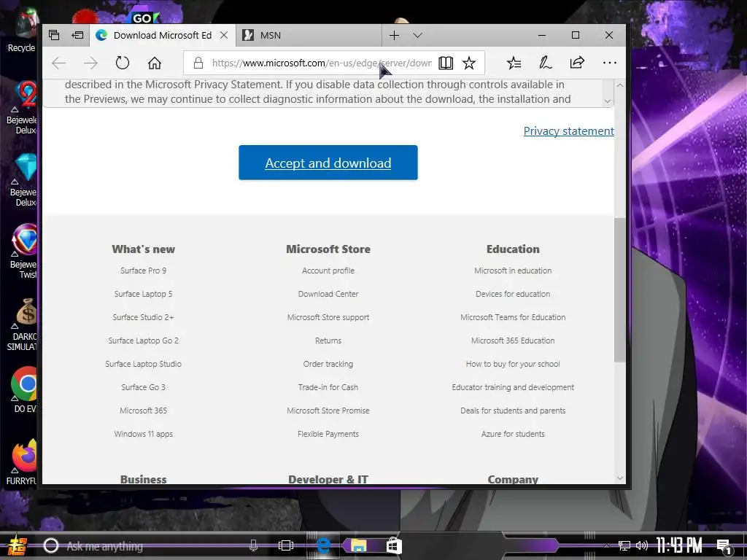Viewport: 747px width, 560px height.
Task: Open Surface Go 3 link
Action: click(x=144, y=387)
